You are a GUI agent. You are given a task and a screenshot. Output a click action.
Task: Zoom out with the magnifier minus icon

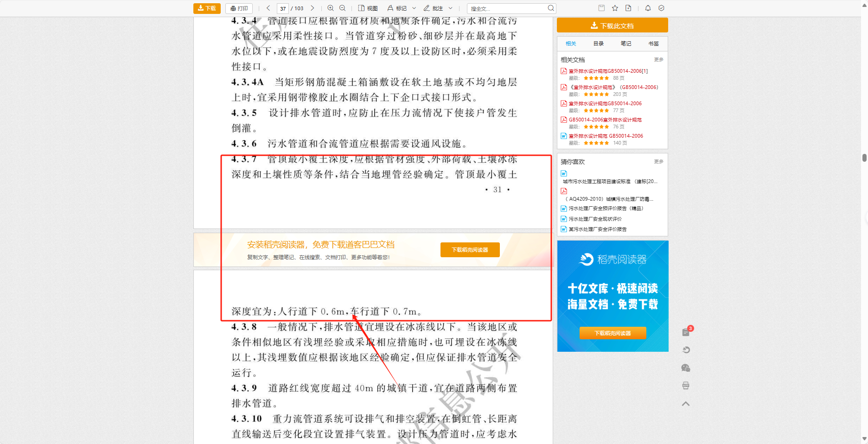(x=343, y=8)
